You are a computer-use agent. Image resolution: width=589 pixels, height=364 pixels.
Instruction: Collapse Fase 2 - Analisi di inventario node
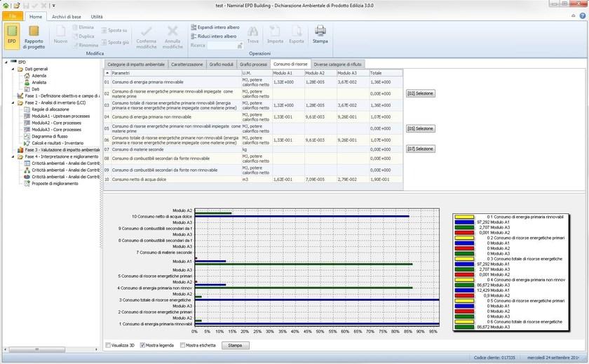(x=13, y=102)
